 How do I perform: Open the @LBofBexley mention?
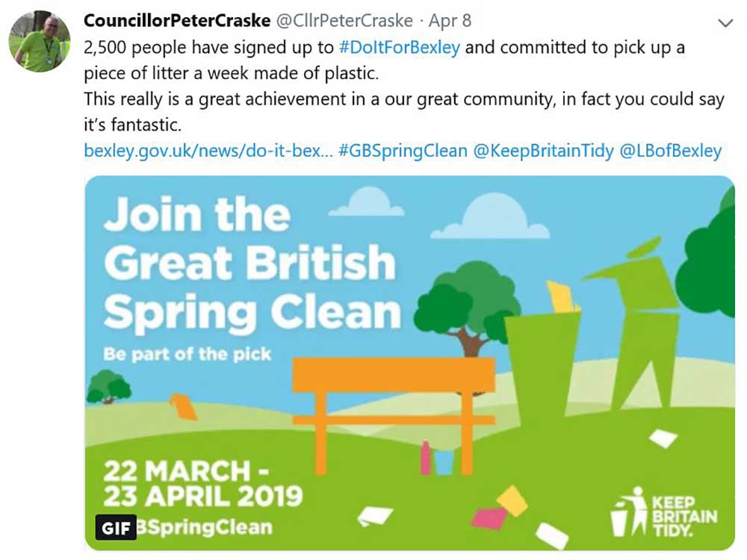coord(671,151)
